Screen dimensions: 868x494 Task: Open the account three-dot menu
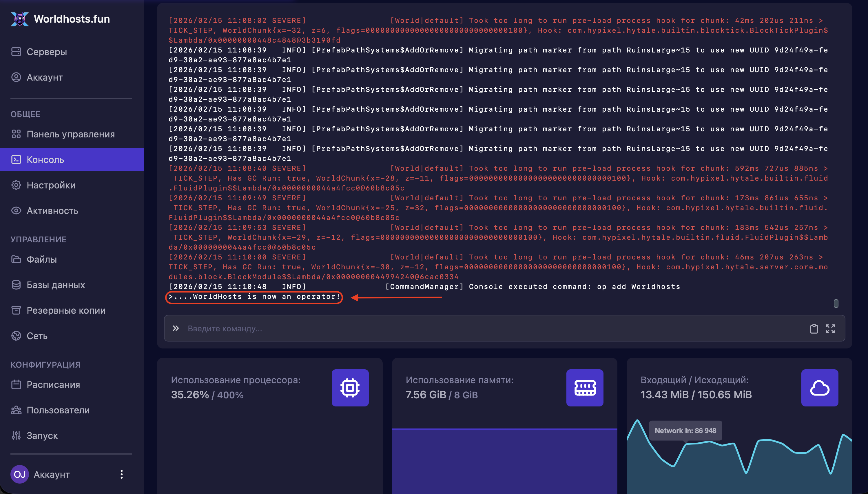pos(121,474)
